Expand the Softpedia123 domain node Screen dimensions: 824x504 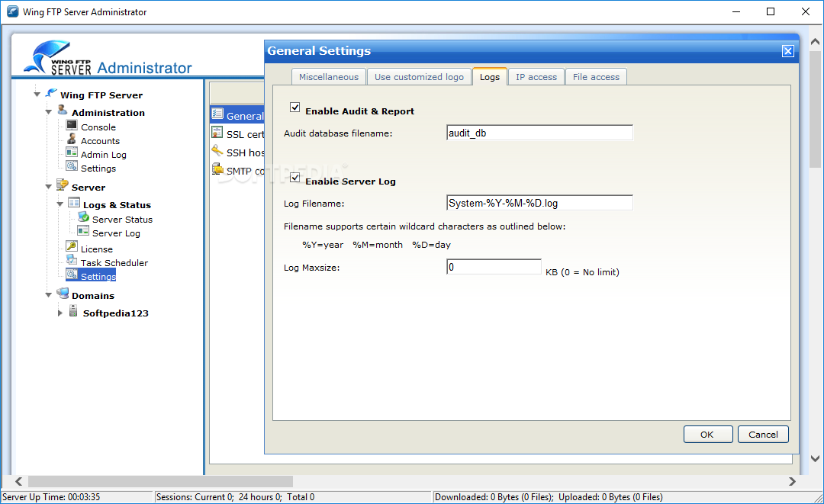click(60, 313)
